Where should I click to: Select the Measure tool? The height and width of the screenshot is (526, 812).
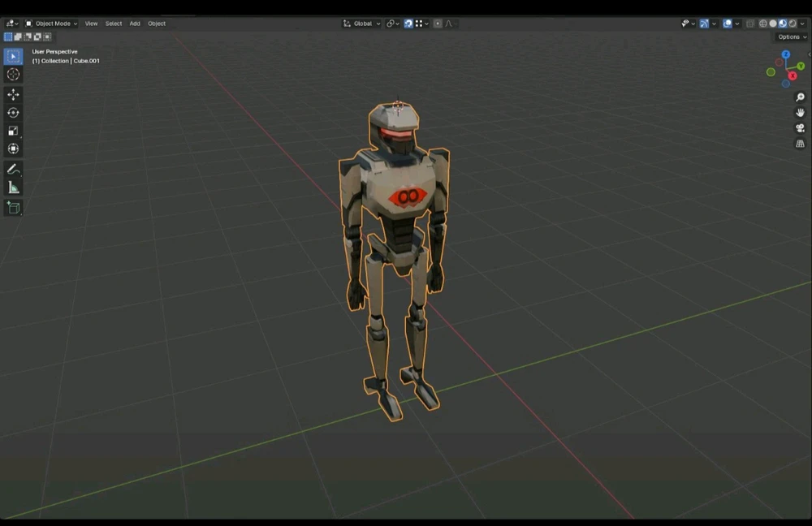point(13,188)
